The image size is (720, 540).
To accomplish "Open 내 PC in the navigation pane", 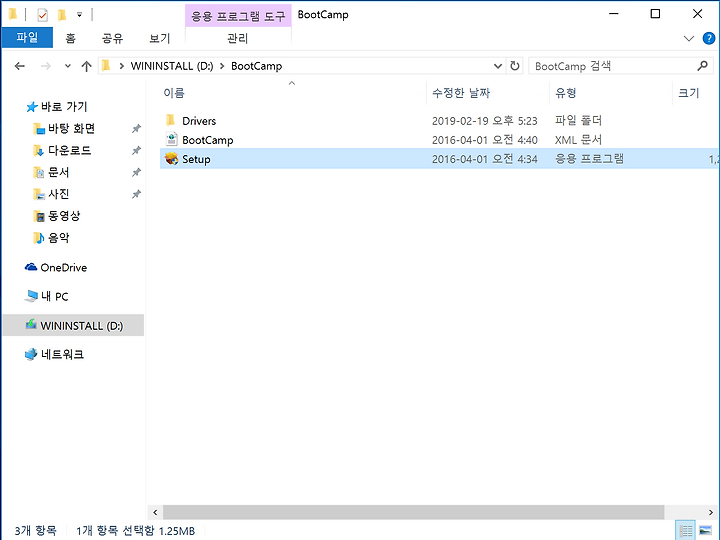I will pyautogui.click(x=55, y=297).
